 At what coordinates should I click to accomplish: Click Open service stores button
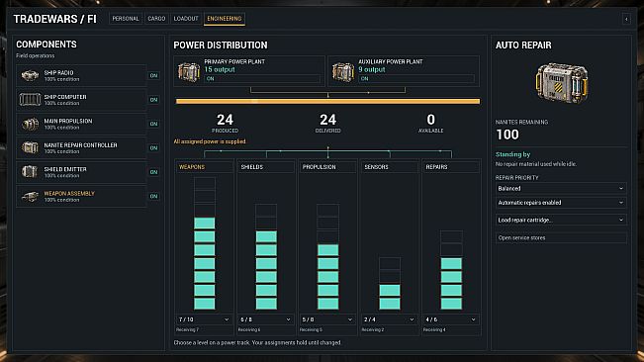point(561,237)
